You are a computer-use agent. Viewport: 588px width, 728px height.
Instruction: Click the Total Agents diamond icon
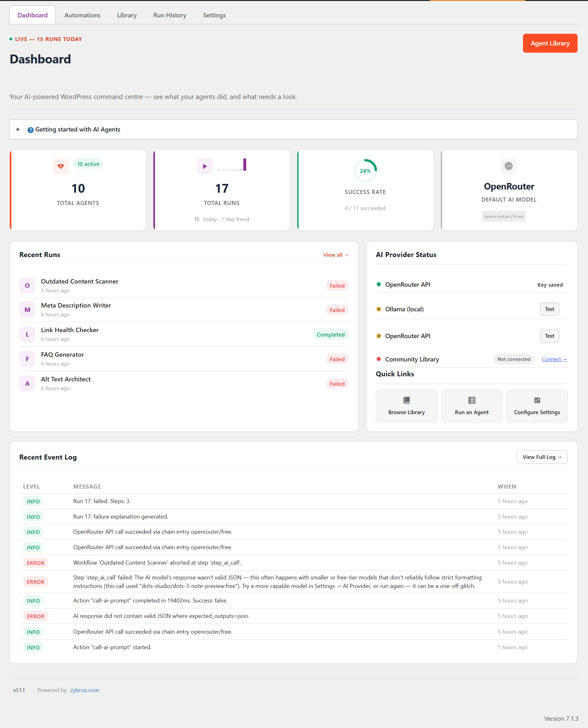click(x=61, y=166)
